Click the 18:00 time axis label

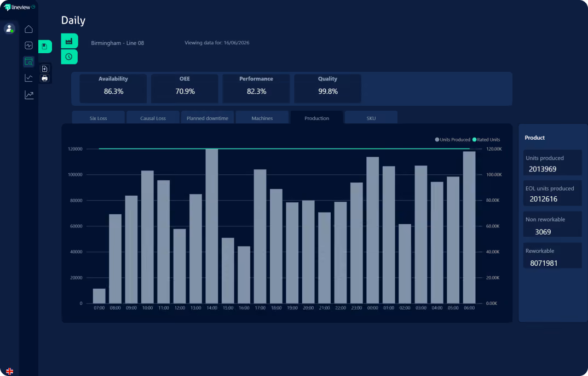click(276, 307)
